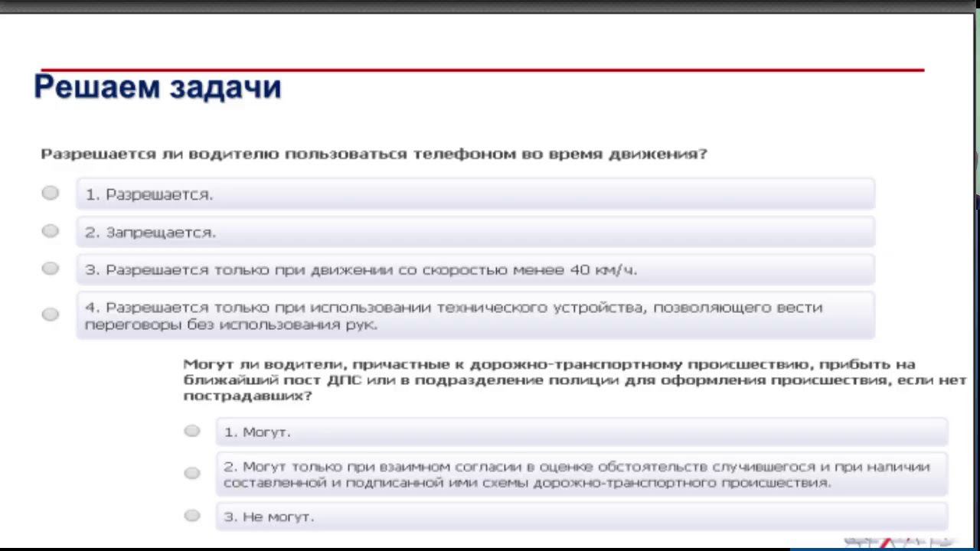
Task: Select radio button next to «1. Могут.»
Action: tap(192, 431)
